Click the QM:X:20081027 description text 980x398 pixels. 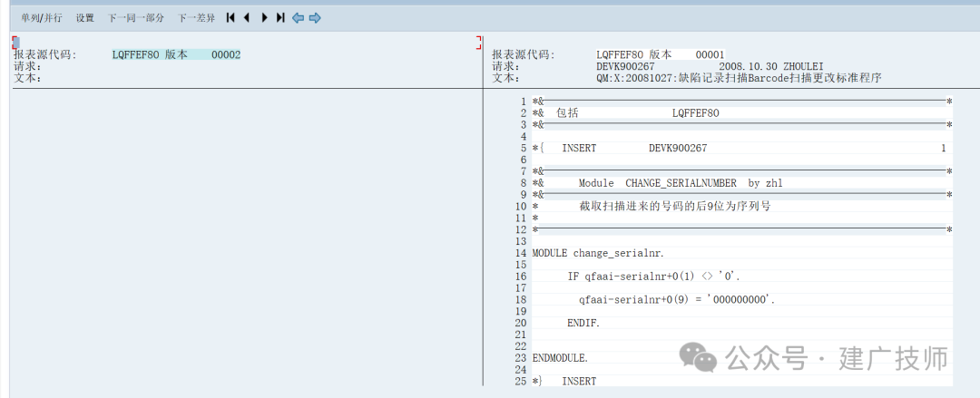[x=739, y=78]
